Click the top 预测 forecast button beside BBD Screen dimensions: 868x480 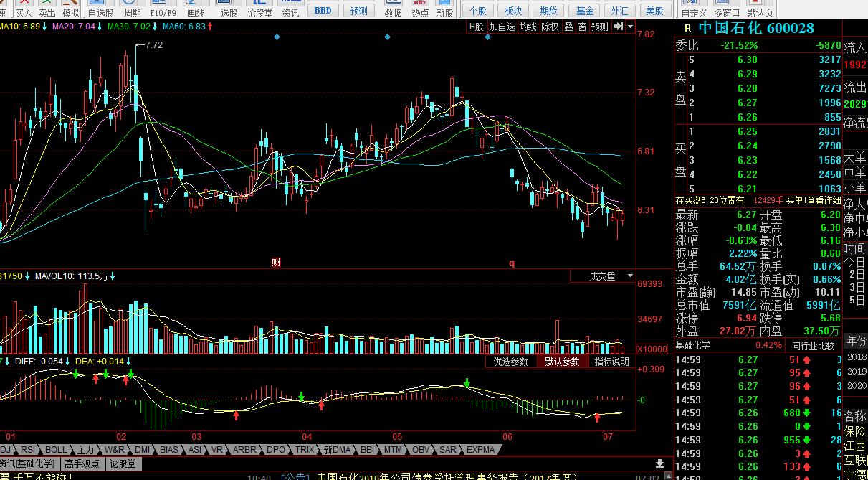pos(359,10)
